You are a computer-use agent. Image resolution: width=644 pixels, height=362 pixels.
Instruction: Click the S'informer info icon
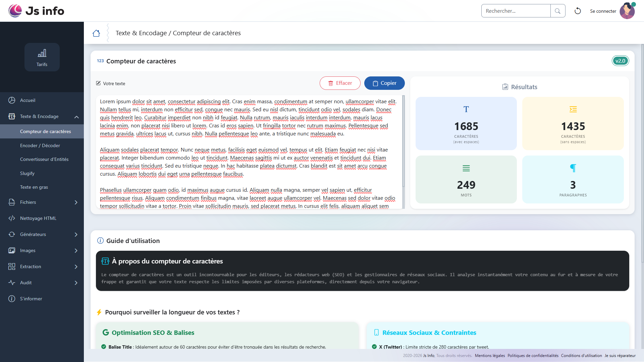click(x=12, y=299)
